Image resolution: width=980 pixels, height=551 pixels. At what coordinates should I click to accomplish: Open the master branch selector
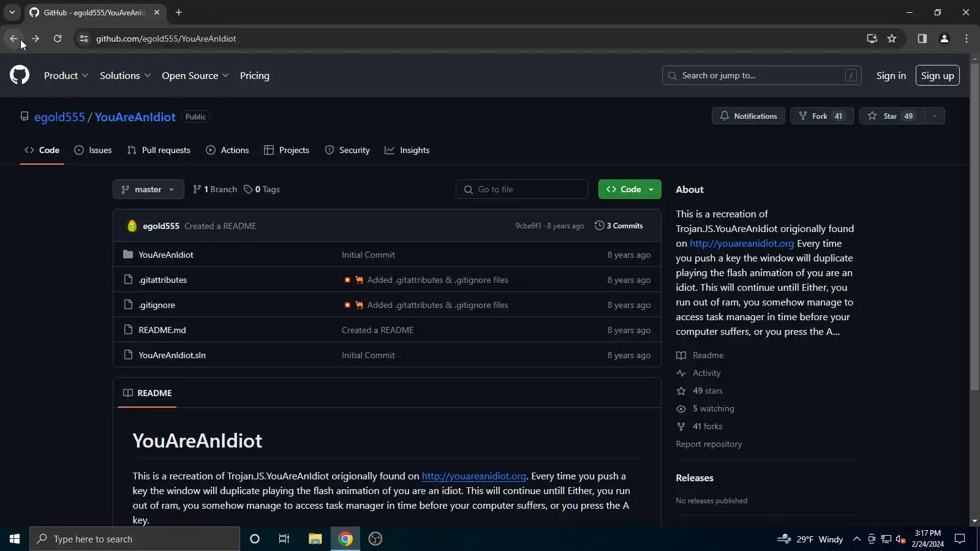pos(148,189)
